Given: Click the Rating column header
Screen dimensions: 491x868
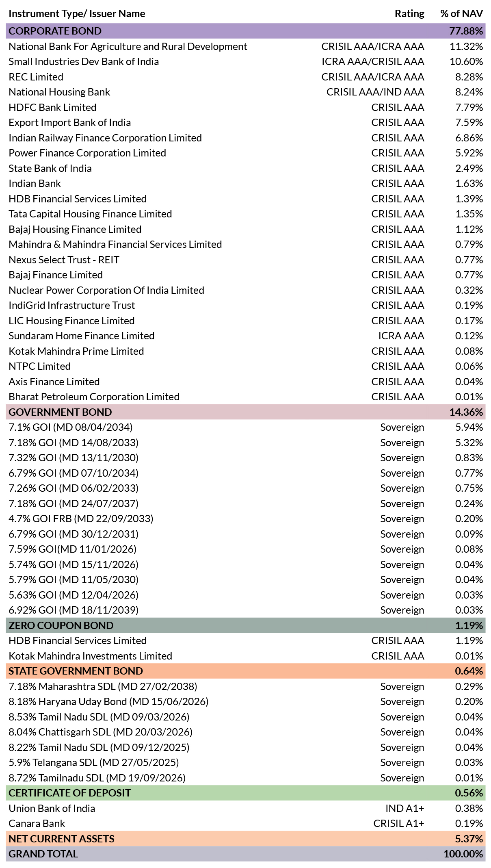Looking at the screenshot, I should (409, 13).
